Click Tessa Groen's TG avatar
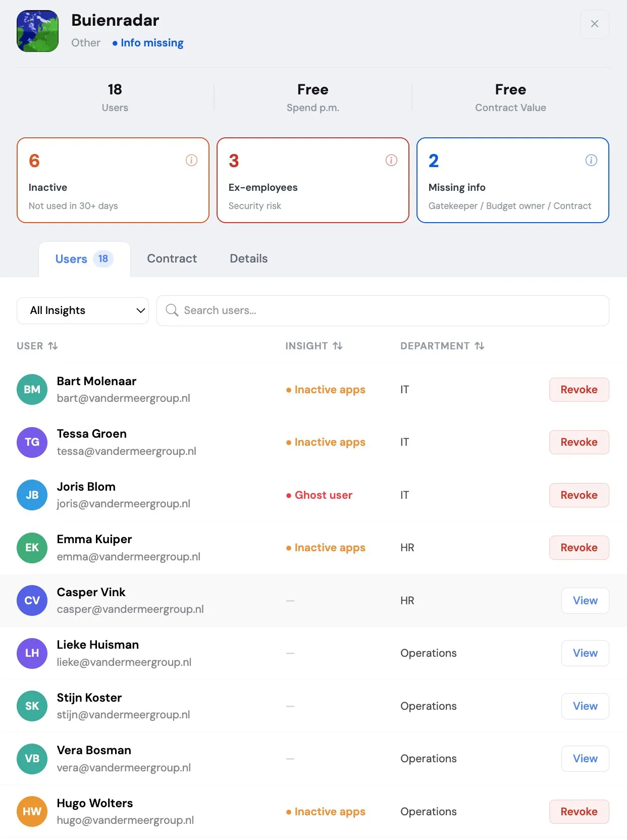The image size is (627, 840). pyautogui.click(x=32, y=442)
